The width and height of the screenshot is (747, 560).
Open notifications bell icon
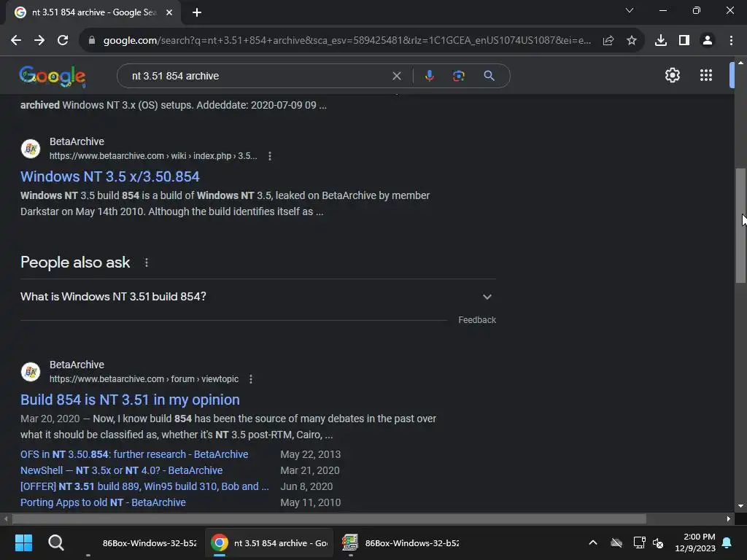point(727,542)
